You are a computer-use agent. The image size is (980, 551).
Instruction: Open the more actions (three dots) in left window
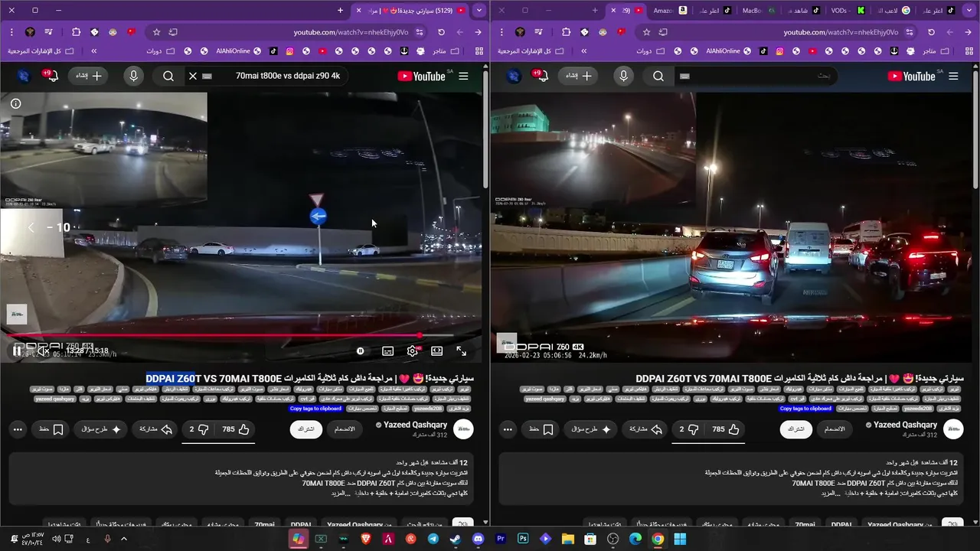17,429
